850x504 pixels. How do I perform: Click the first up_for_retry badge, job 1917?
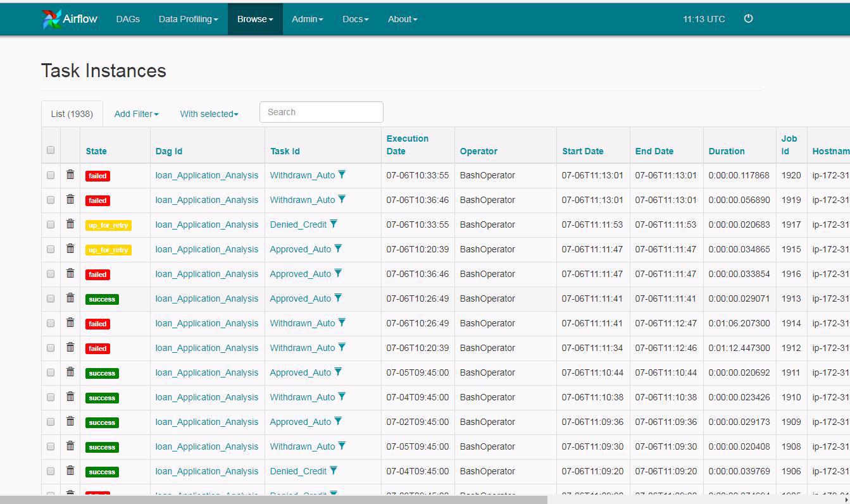(108, 225)
